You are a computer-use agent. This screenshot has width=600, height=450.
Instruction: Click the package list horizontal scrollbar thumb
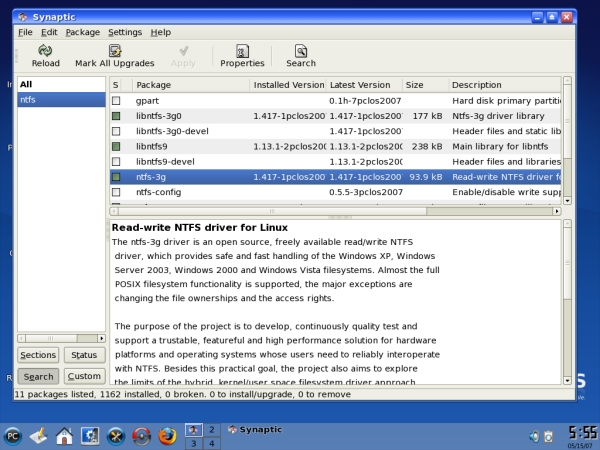272,211
